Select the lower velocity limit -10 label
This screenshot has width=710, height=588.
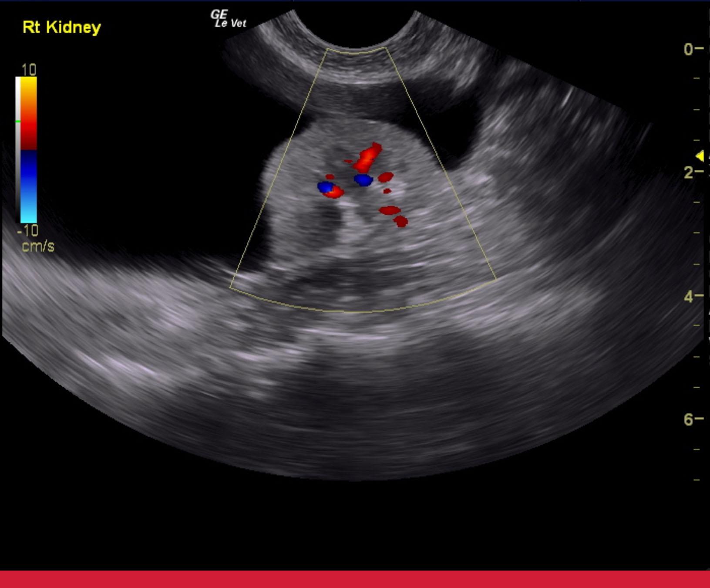(28, 230)
